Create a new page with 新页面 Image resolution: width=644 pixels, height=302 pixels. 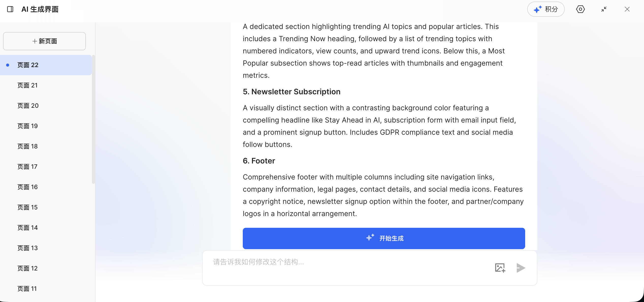point(44,41)
